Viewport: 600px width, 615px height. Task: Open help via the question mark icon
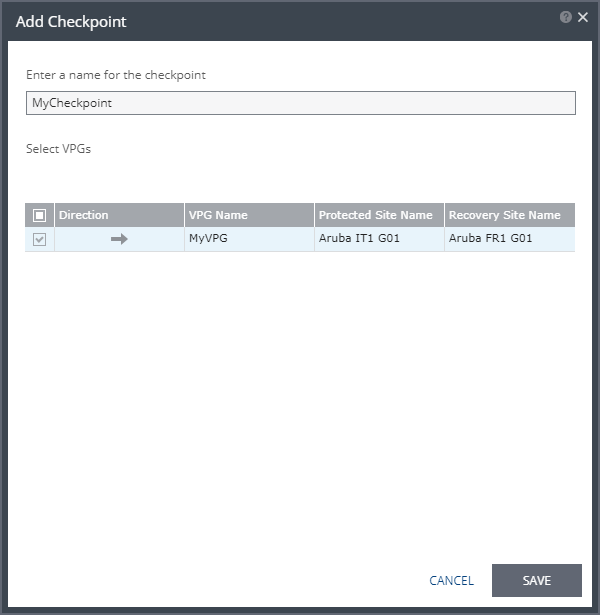click(565, 17)
